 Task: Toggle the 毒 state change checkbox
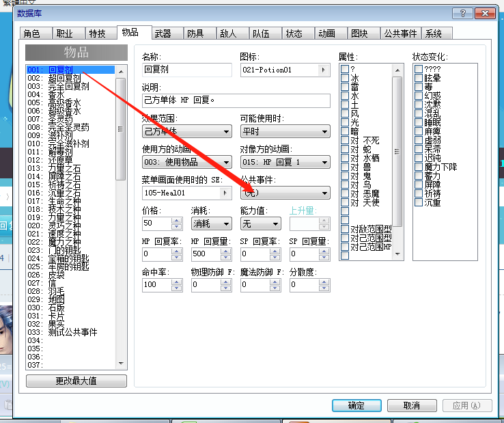point(419,87)
